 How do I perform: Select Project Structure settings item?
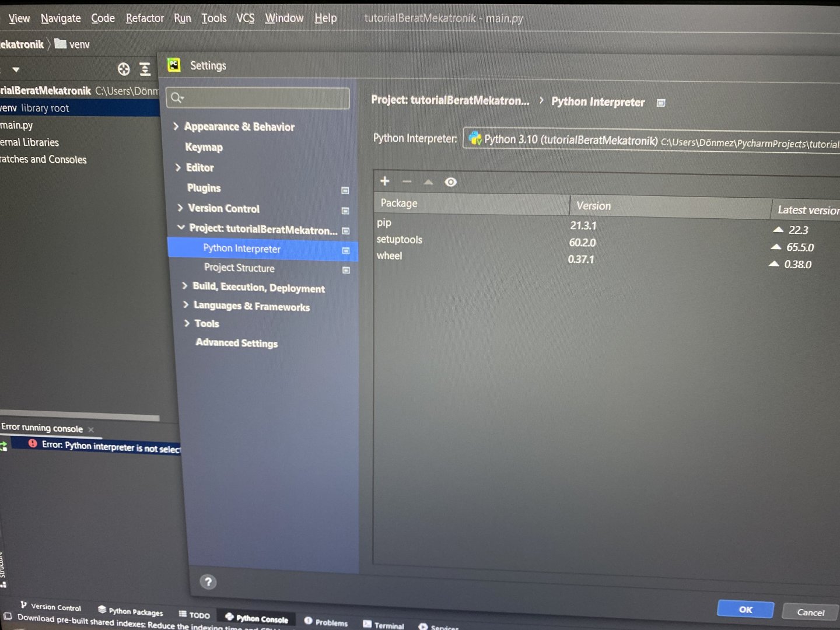pyautogui.click(x=239, y=268)
